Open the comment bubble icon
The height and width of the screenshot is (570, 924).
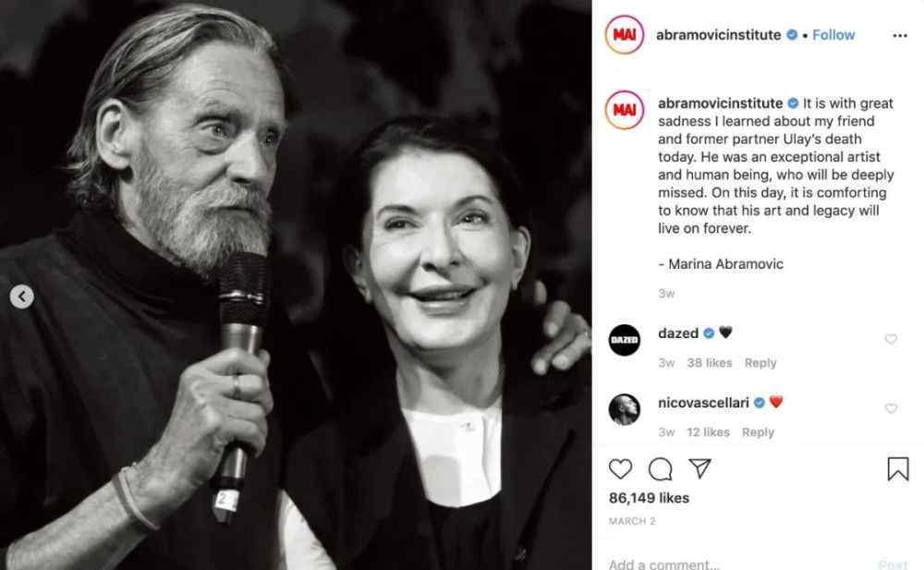pyautogui.click(x=660, y=469)
